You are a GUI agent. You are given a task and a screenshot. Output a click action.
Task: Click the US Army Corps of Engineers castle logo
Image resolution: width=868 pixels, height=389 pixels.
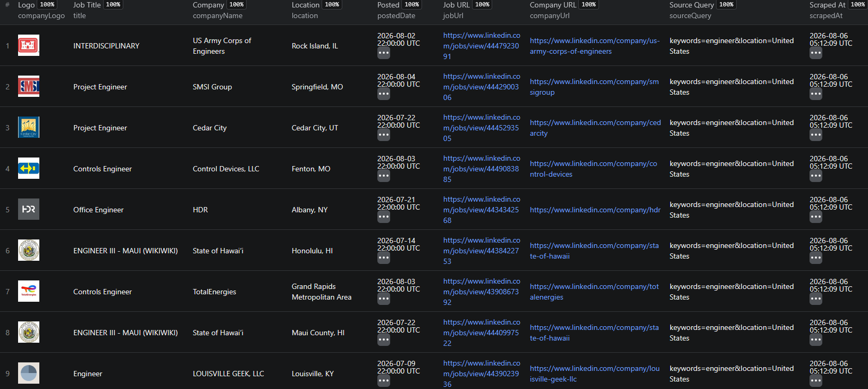(29, 45)
